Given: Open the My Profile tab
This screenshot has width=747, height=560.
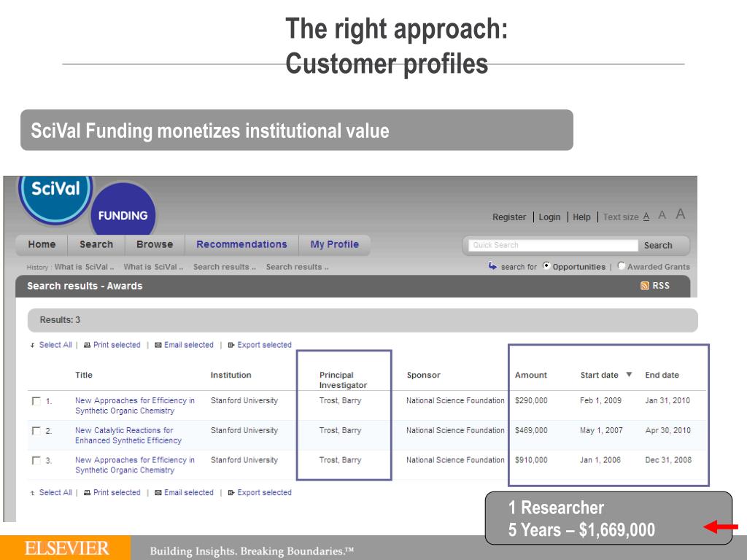Looking at the screenshot, I should pyautogui.click(x=334, y=245).
